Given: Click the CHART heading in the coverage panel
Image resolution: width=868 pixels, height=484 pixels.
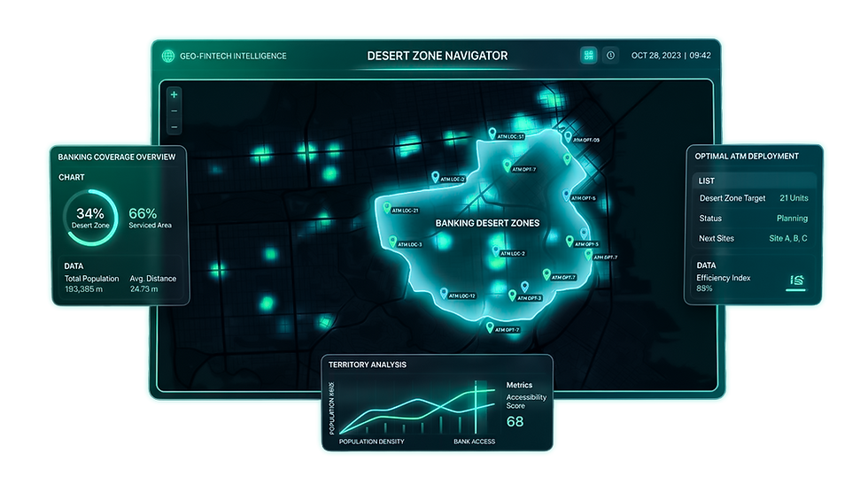Looking at the screenshot, I should (72, 177).
